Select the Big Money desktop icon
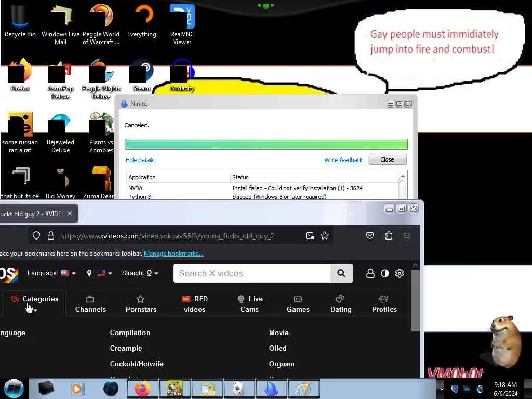The image size is (532, 399). pos(60,183)
